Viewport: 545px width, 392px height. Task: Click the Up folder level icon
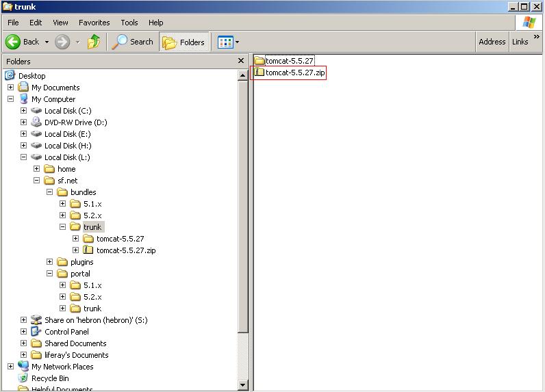coord(94,42)
